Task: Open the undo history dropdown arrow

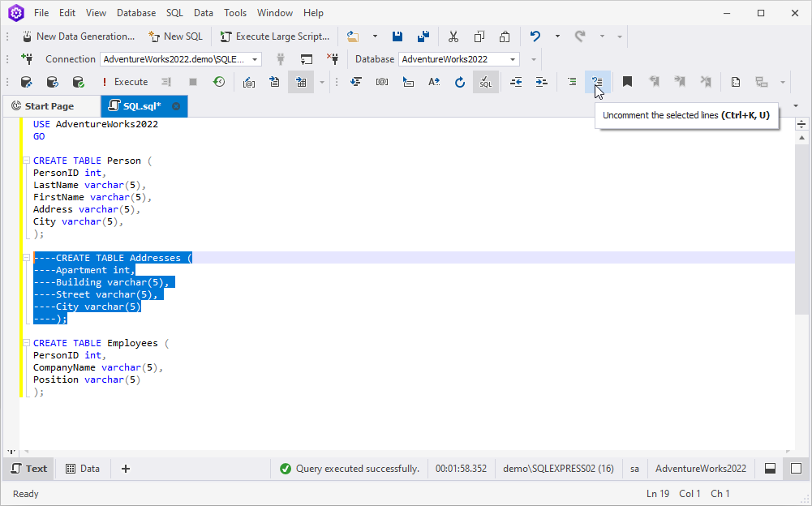Action: tap(557, 36)
